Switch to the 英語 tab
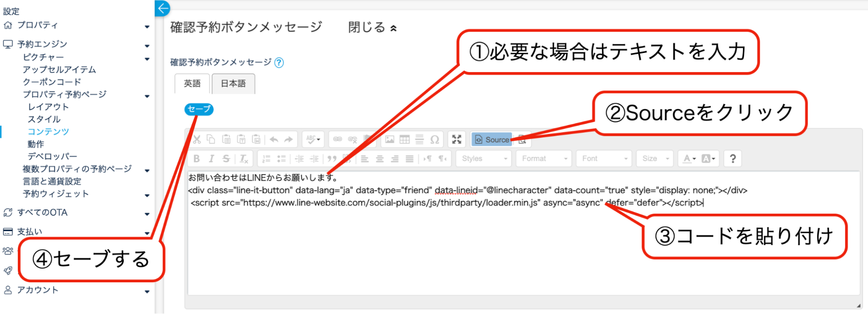The image size is (868, 314). coord(192,83)
